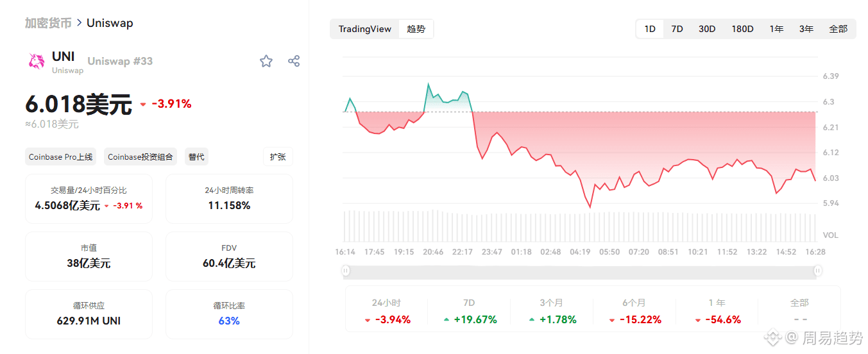
Task: Click the favorite star icon
Action: pos(266,61)
